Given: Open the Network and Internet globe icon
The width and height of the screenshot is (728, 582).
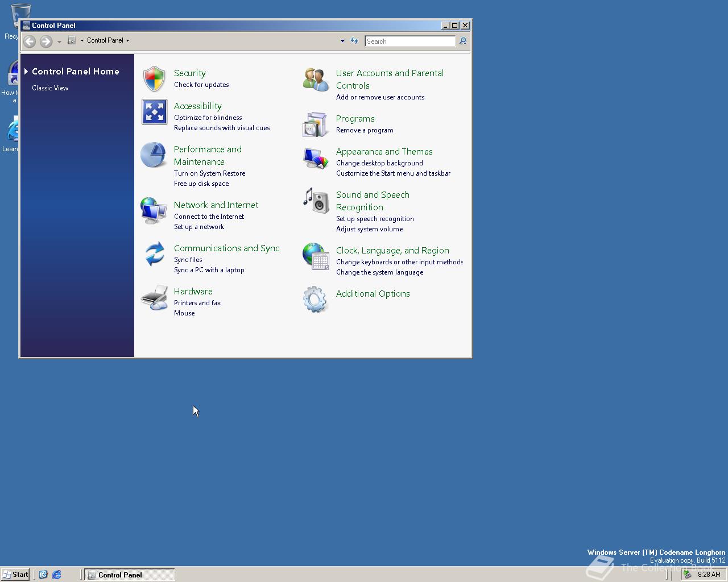Looking at the screenshot, I should 154,211.
